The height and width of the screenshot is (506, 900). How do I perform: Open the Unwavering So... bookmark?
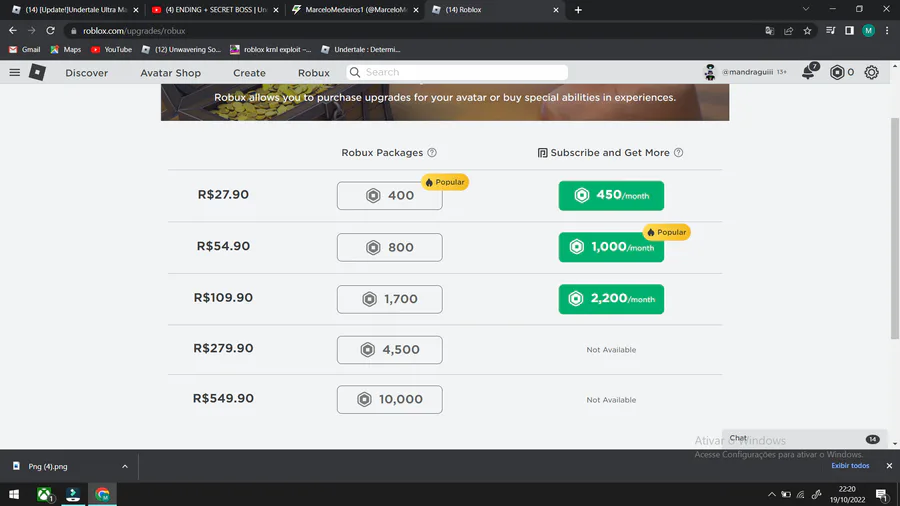click(x=181, y=49)
